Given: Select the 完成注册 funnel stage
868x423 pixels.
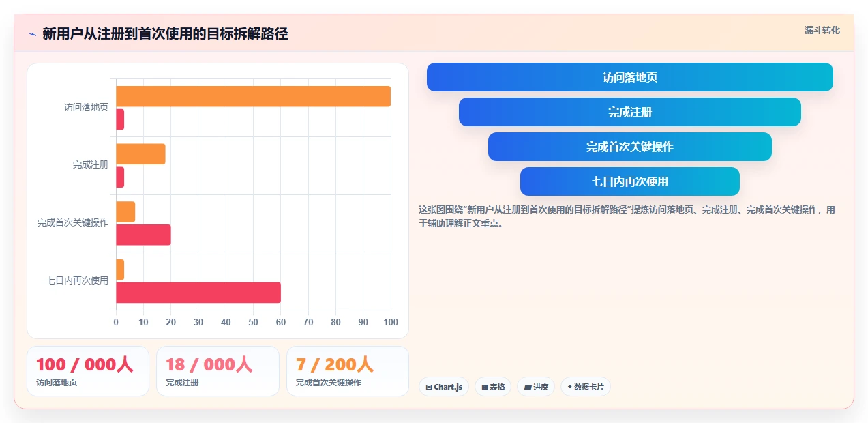Looking at the screenshot, I should (x=629, y=112).
